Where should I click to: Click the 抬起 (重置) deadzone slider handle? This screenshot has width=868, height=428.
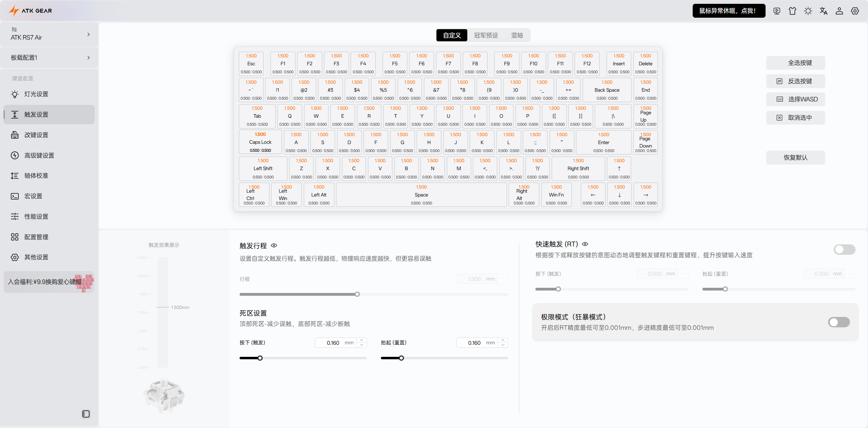tap(401, 358)
